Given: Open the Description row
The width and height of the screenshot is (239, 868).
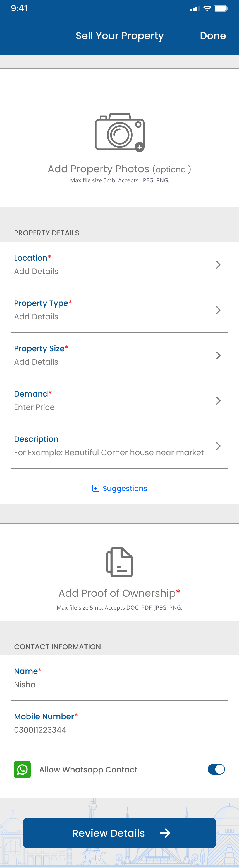Looking at the screenshot, I should [x=120, y=446].
